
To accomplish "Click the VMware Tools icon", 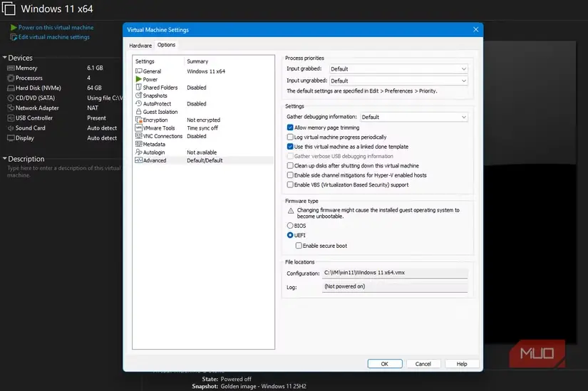I will [139, 127].
